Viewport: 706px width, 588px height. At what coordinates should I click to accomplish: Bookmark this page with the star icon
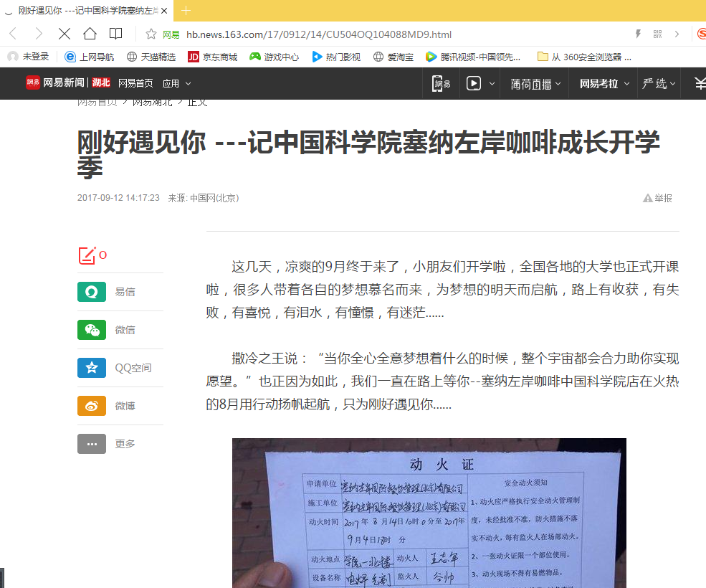[x=151, y=34]
